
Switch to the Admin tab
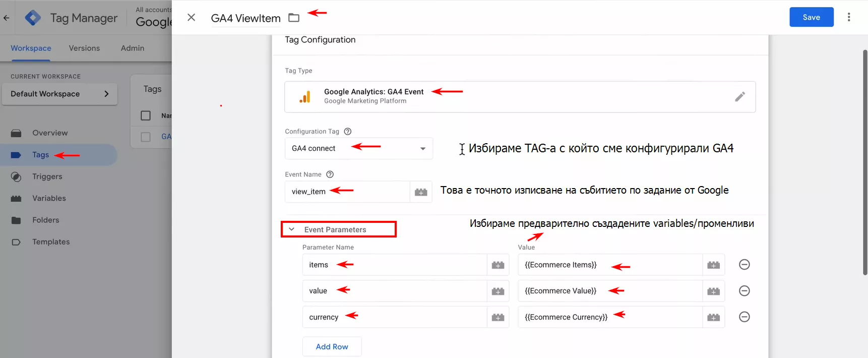pyautogui.click(x=133, y=48)
